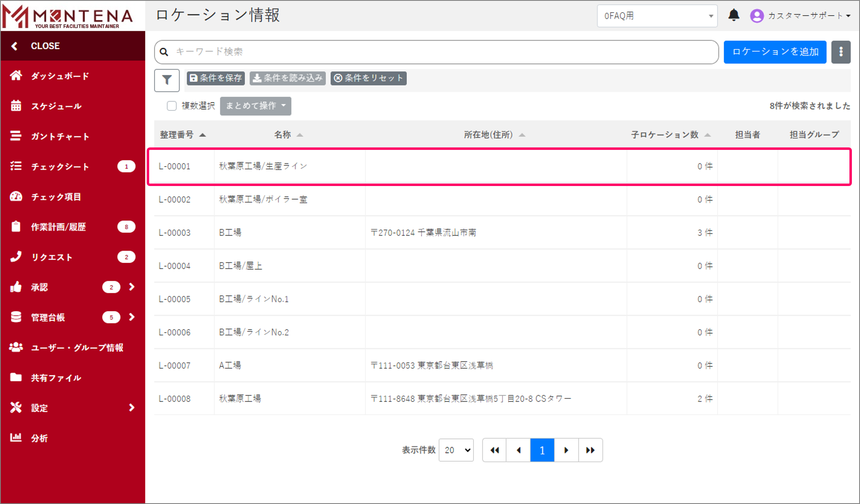Sort by 整理番号 using its arrow toggle

pyautogui.click(x=203, y=134)
